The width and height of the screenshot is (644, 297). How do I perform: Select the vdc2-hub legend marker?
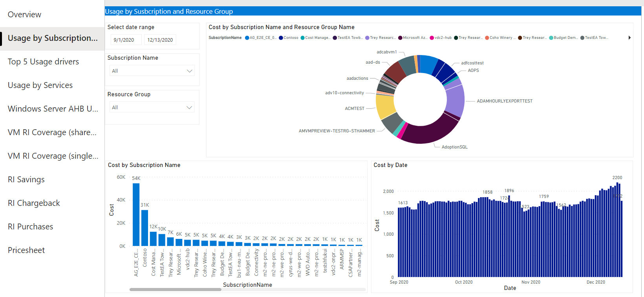click(432, 38)
